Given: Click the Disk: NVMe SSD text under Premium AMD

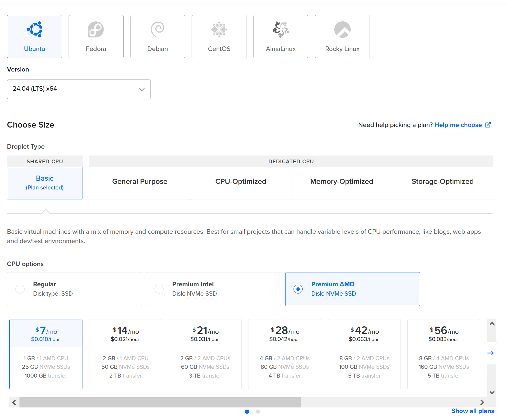Looking at the screenshot, I should [x=334, y=294].
